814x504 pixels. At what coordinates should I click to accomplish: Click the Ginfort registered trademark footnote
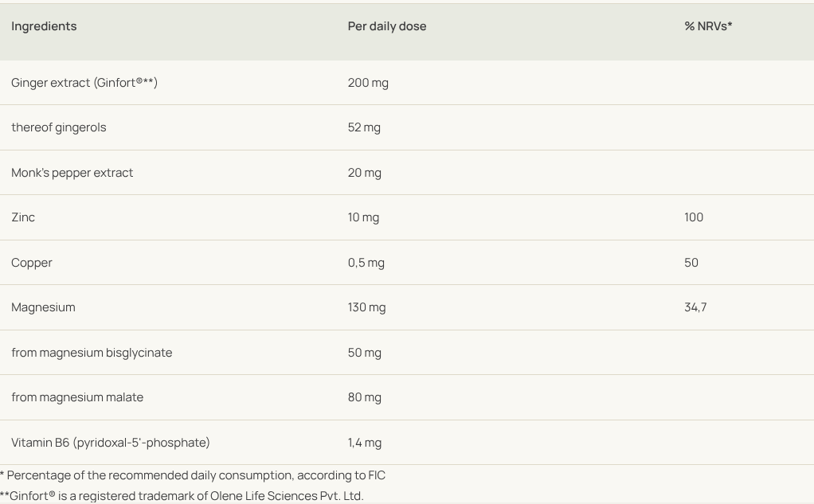pyautogui.click(x=182, y=496)
